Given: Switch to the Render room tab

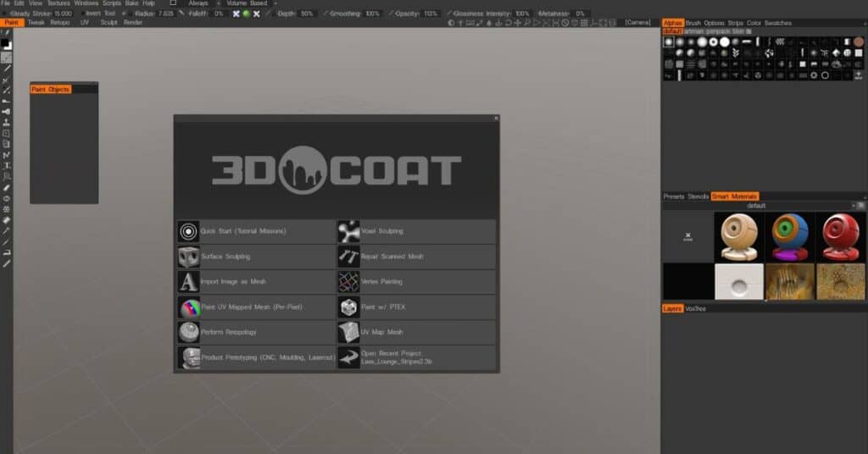Looking at the screenshot, I should pyautogui.click(x=133, y=23).
